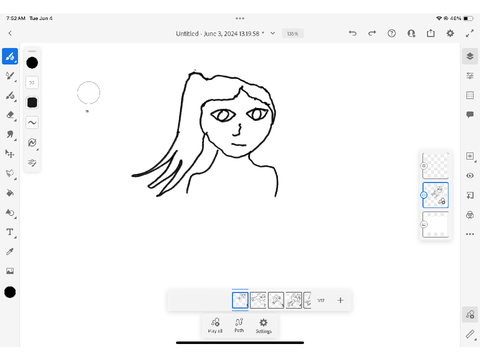Tap Play all under the timeline
480x360 pixels.
click(x=215, y=325)
